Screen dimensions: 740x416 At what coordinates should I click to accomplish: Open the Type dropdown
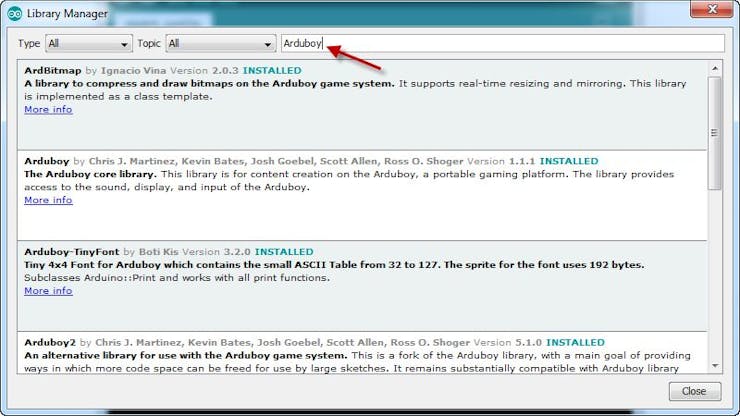coord(89,43)
